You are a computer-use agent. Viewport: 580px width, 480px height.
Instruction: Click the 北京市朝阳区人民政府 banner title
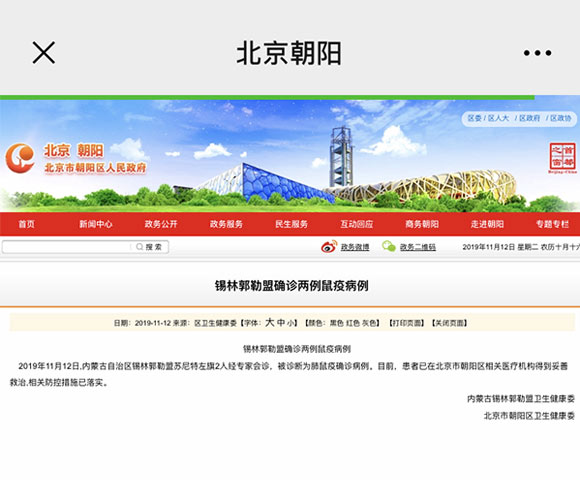pyautogui.click(x=95, y=168)
